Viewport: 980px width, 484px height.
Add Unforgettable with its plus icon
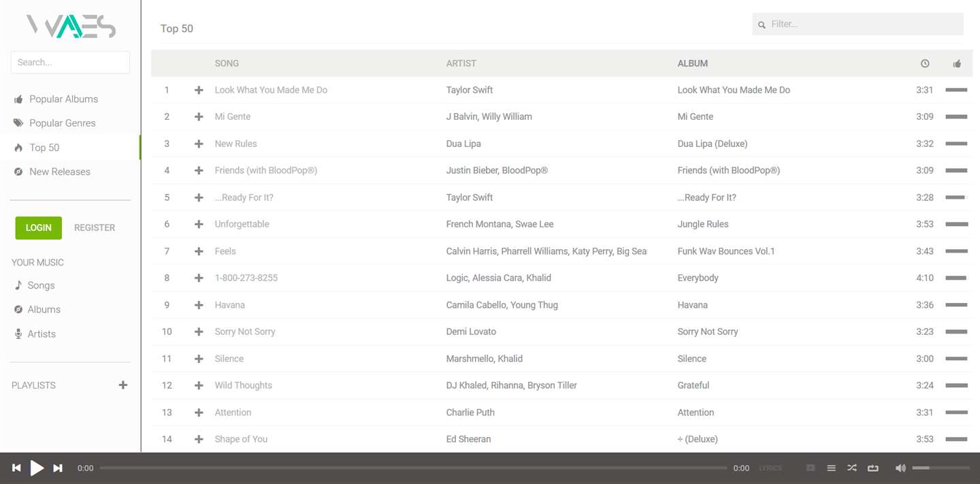pos(199,224)
